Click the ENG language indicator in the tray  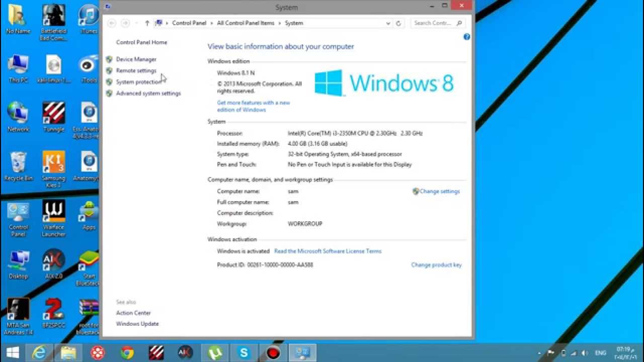pos(600,353)
